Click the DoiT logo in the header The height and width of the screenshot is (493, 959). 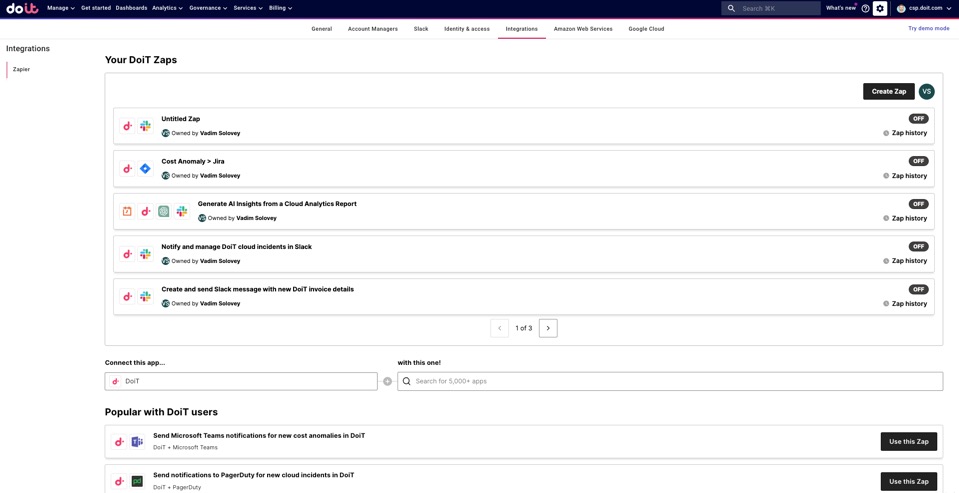coord(22,8)
